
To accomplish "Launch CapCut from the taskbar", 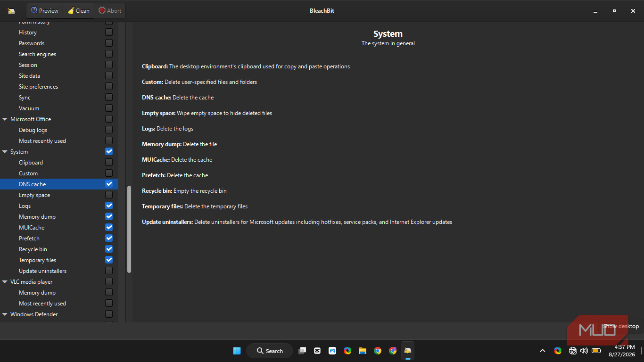I will (317, 351).
